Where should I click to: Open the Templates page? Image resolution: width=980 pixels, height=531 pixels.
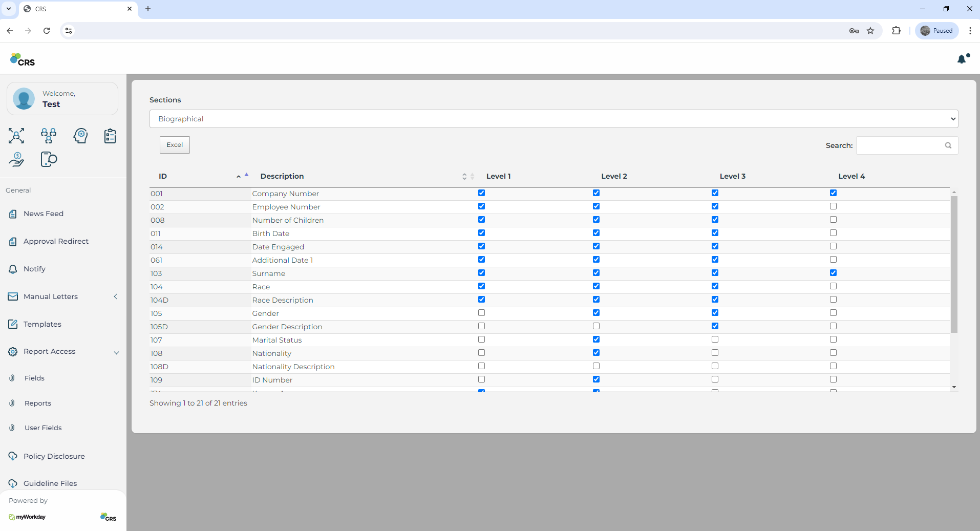point(42,324)
